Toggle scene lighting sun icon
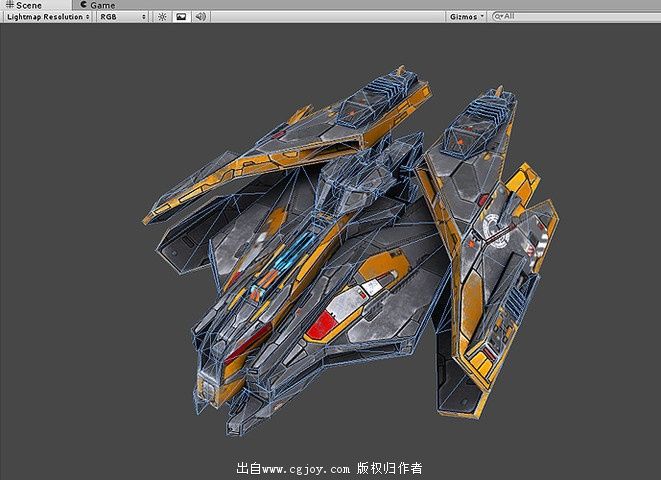The image size is (661, 480). [162, 17]
